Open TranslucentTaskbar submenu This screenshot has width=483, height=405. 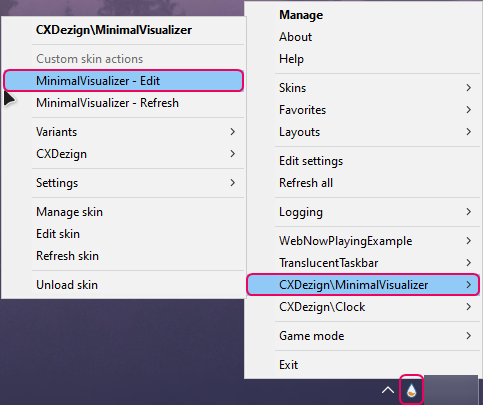click(363, 263)
